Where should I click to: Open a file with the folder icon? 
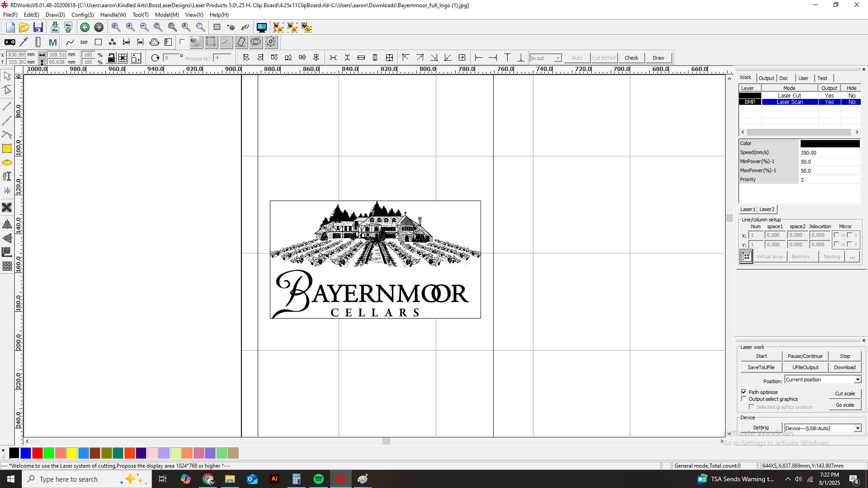[x=24, y=28]
